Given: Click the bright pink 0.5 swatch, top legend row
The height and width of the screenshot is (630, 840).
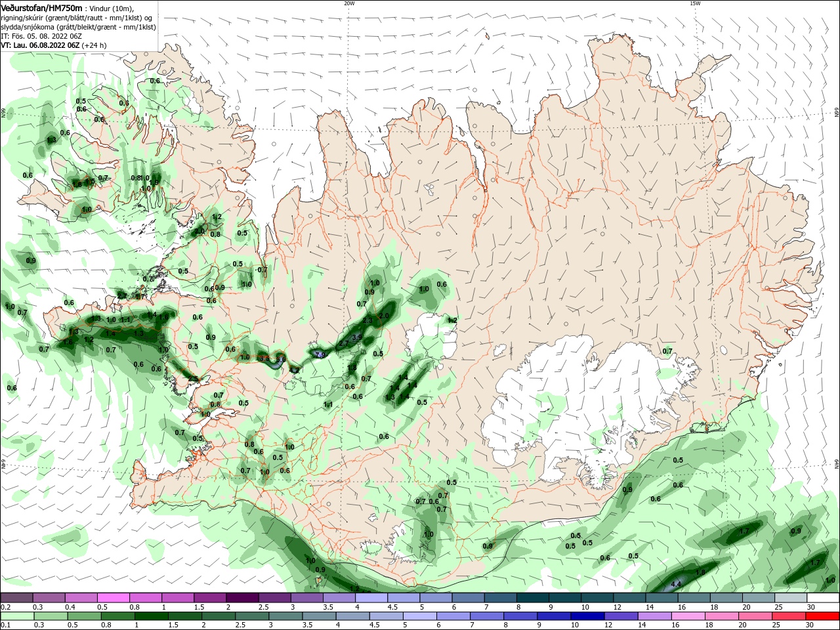Looking at the screenshot, I should coord(114,598).
